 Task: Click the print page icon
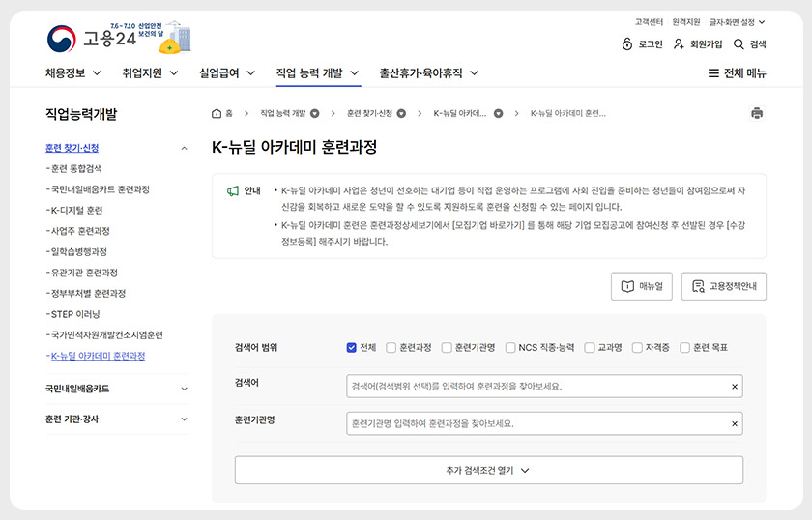757,113
